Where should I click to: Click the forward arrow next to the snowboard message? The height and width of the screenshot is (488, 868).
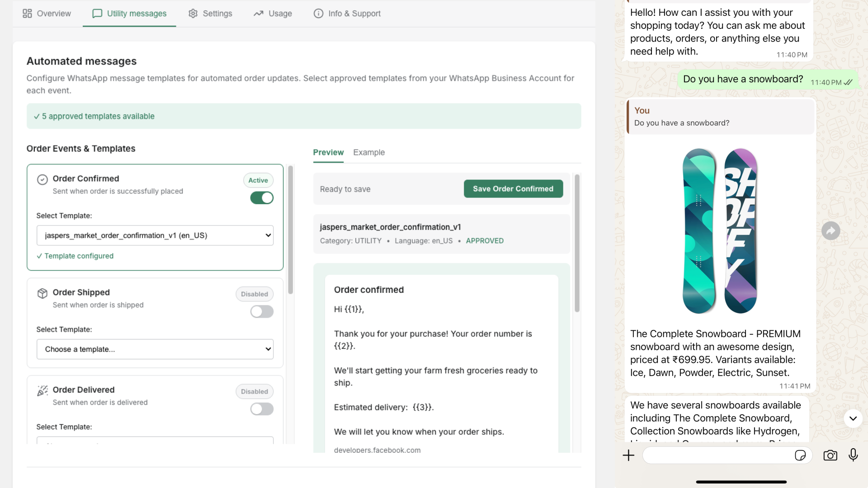tap(831, 230)
